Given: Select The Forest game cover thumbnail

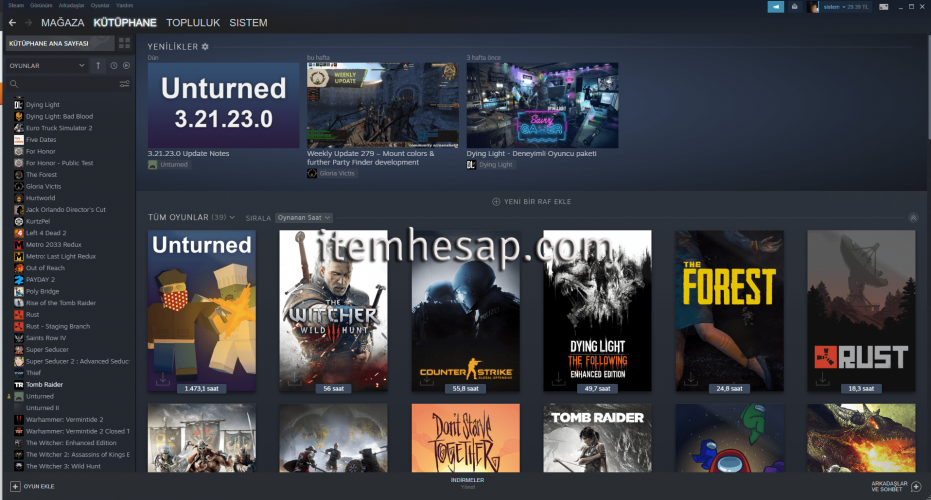Looking at the screenshot, I should (728, 310).
